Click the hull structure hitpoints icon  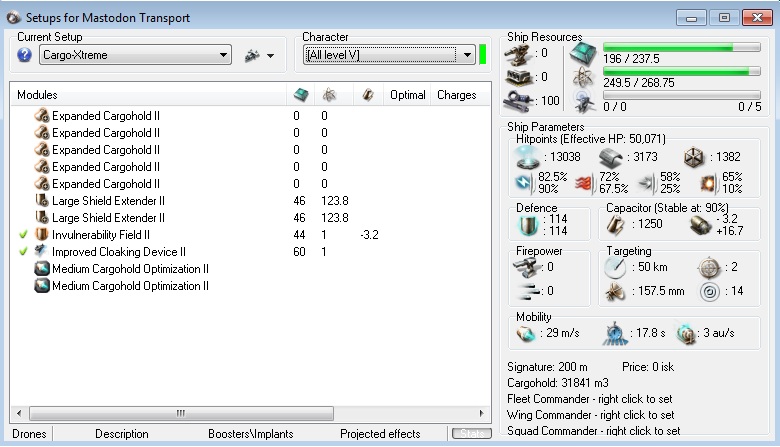click(x=694, y=158)
